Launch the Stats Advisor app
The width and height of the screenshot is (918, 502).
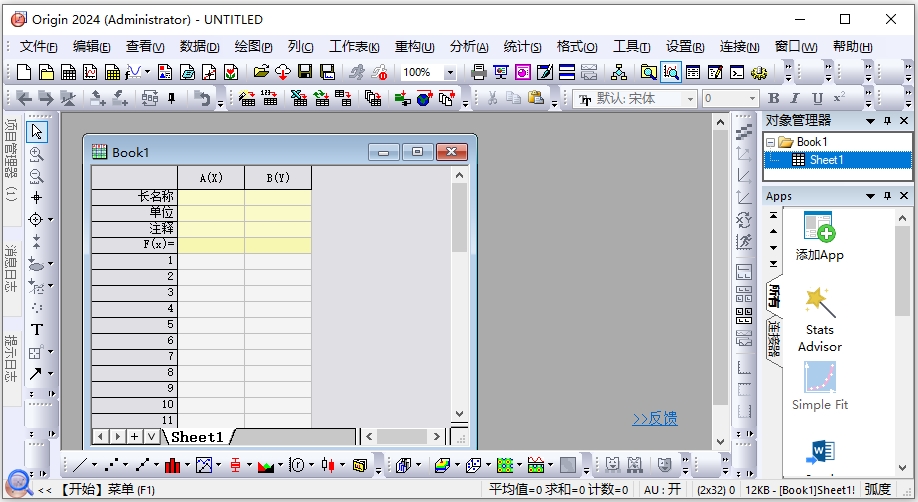pyautogui.click(x=819, y=320)
